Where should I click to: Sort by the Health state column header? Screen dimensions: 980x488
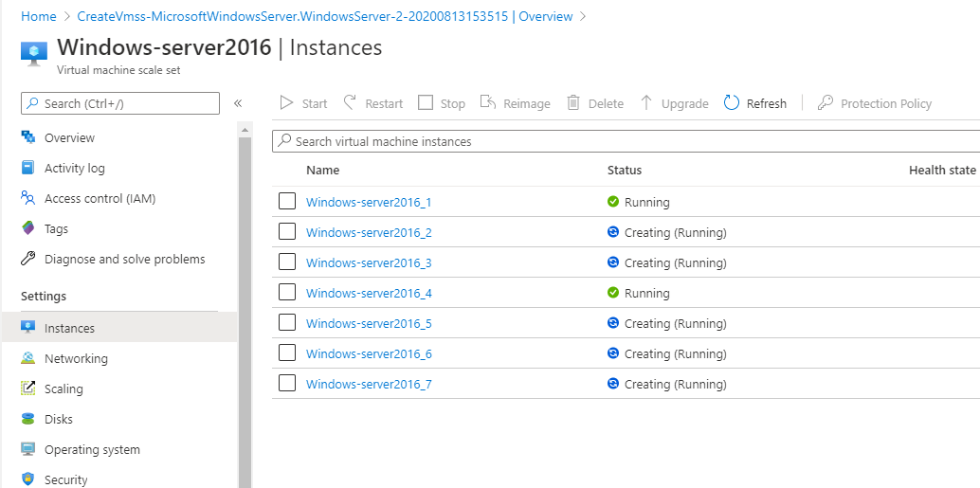(x=942, y=170)
